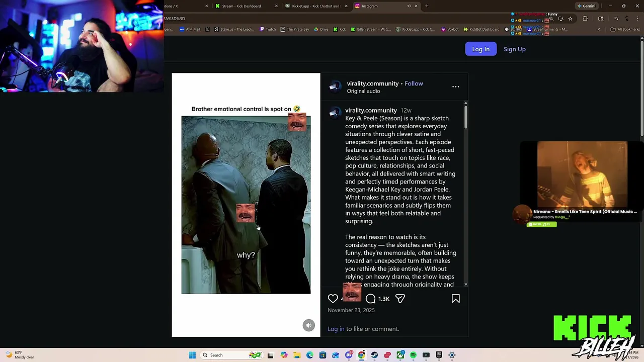Open Microsoft Edge from the taskbar
The height and width of the screenshot is (362, 644).
point(310,355)
